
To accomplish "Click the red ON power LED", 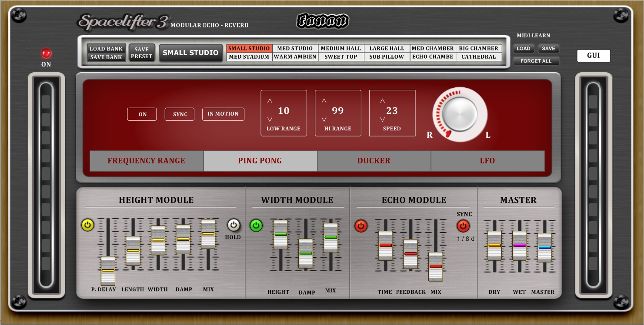I will [46, 53].
